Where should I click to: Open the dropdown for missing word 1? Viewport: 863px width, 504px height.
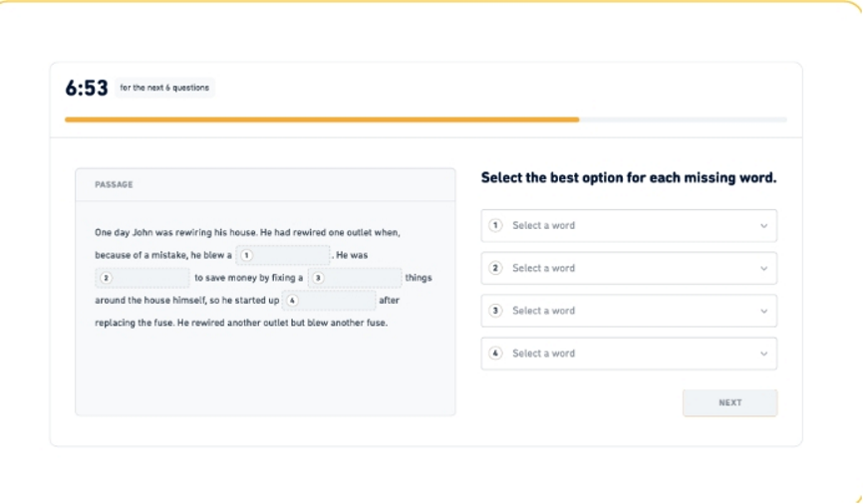pos(628,225)
